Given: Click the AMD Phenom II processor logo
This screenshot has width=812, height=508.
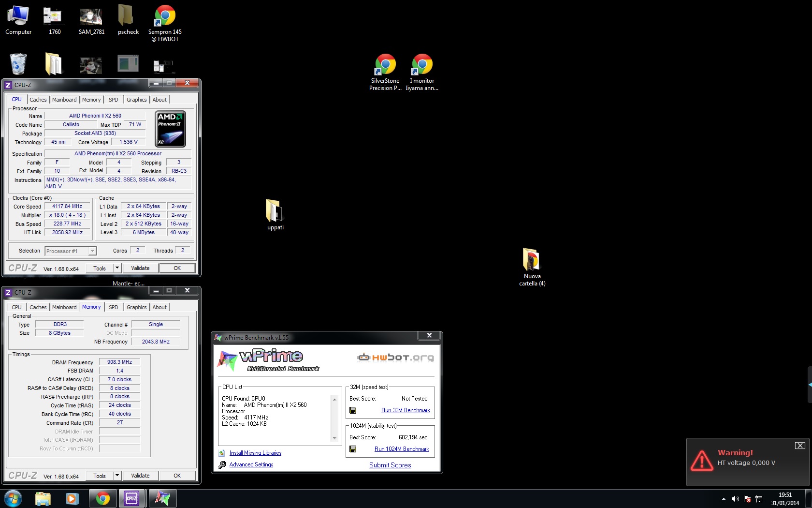Looking at the screenshot, I should pyautogui.click(x=170, y=129).
